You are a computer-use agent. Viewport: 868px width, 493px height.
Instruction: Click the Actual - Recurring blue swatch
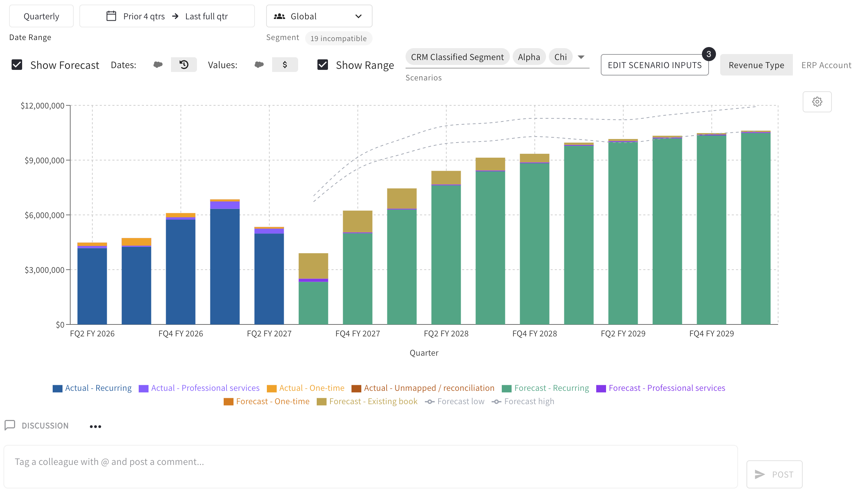click(57, 388)
